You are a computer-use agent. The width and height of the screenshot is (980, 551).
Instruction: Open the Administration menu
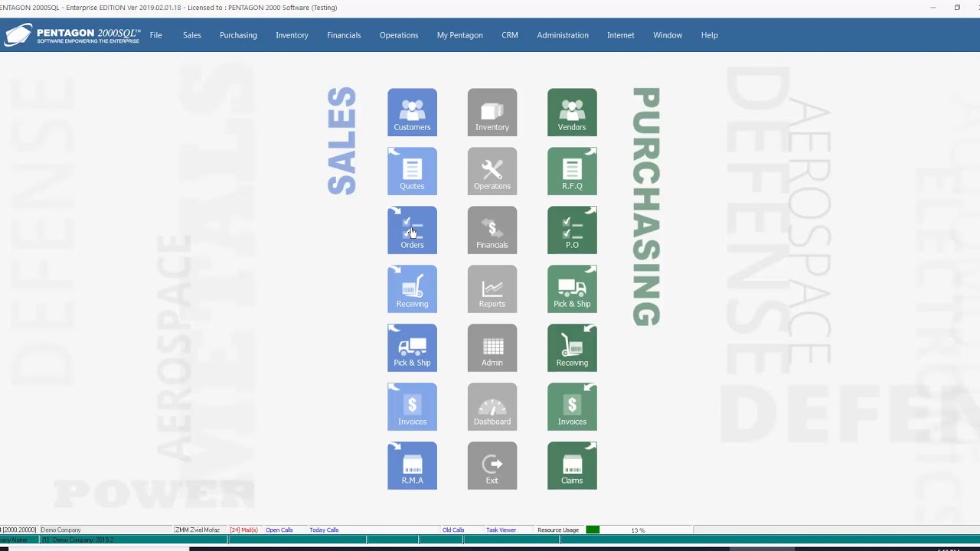563,35
